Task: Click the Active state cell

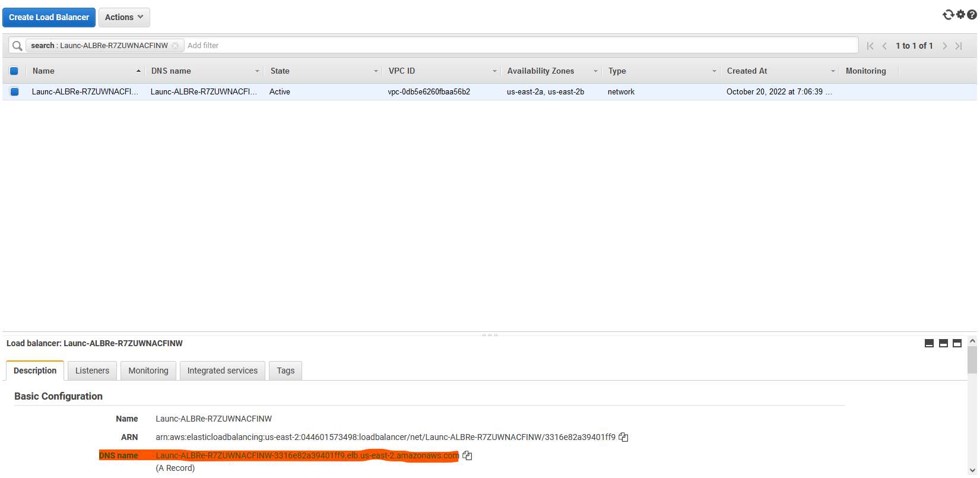Action: (x=280, y=91)
